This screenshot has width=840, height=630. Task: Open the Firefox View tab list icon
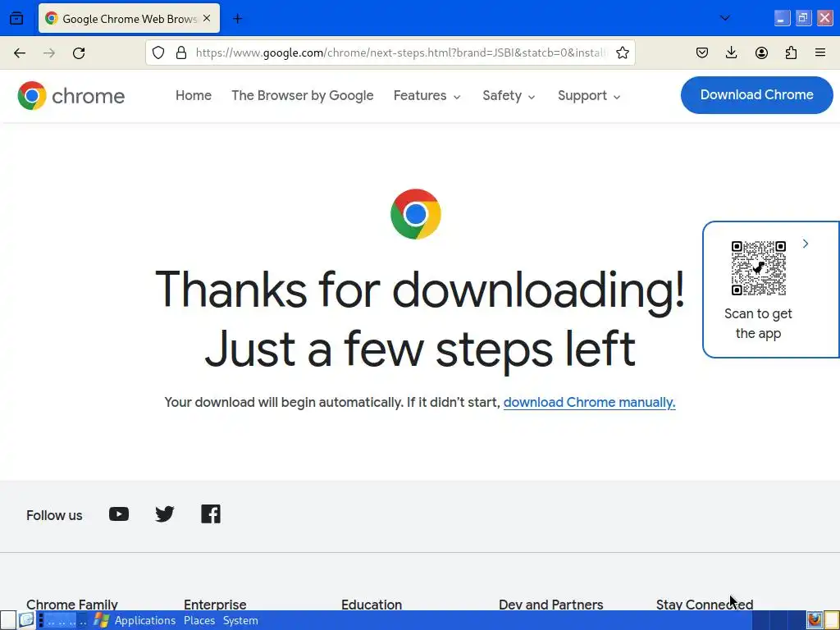click(16, 18)
